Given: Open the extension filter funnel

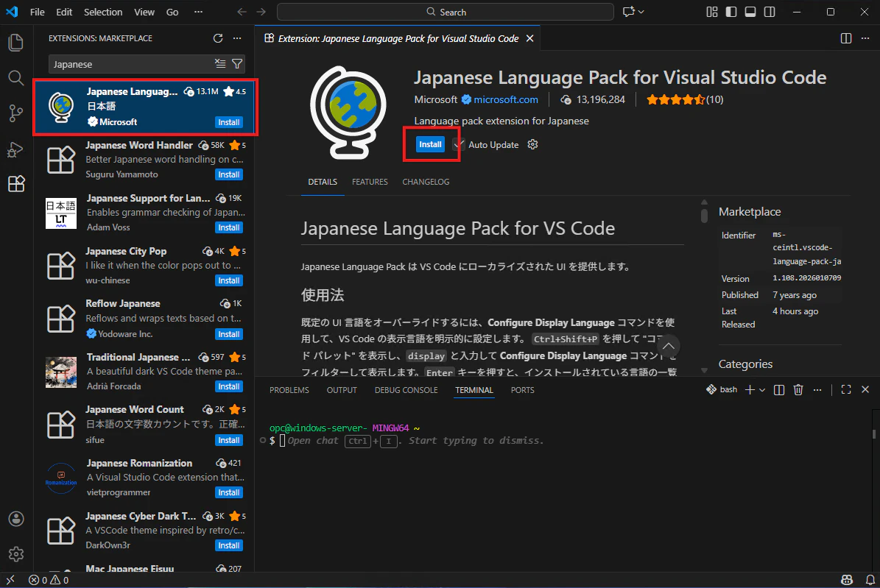Looking at the screenshot, I should [237, 64].
